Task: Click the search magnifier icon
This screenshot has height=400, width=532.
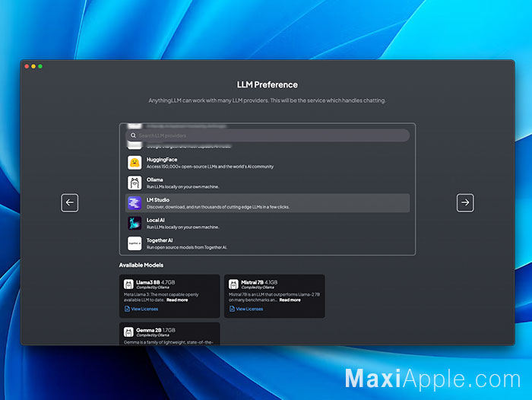Action: 133,135
